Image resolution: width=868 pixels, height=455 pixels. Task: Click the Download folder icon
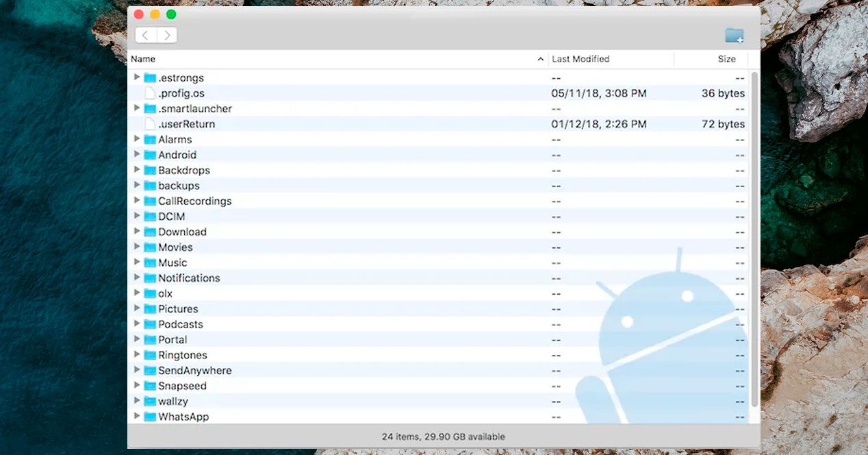(150, 232)
